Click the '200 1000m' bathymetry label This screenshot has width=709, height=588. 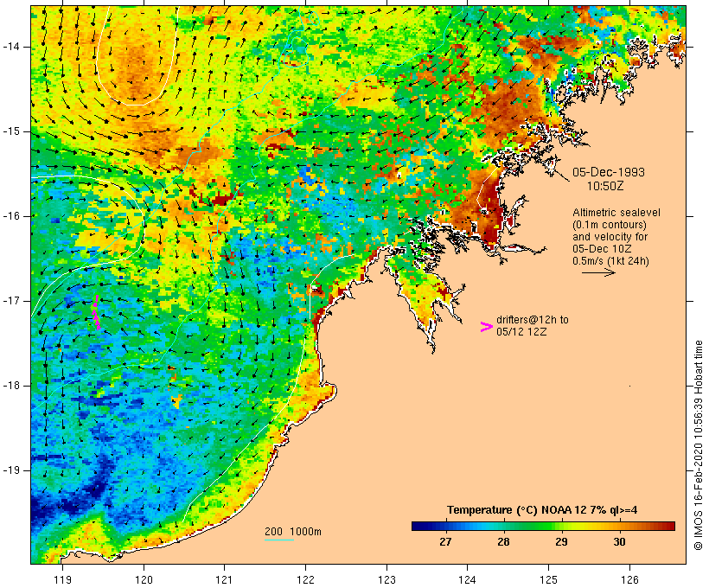point(293,532)
